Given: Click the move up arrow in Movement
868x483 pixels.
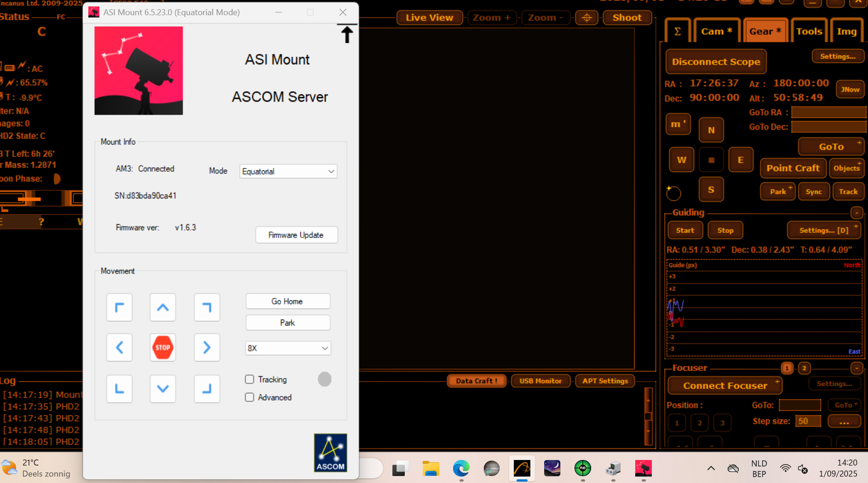Looking at the screenshot, I should (x=163, y=307).
